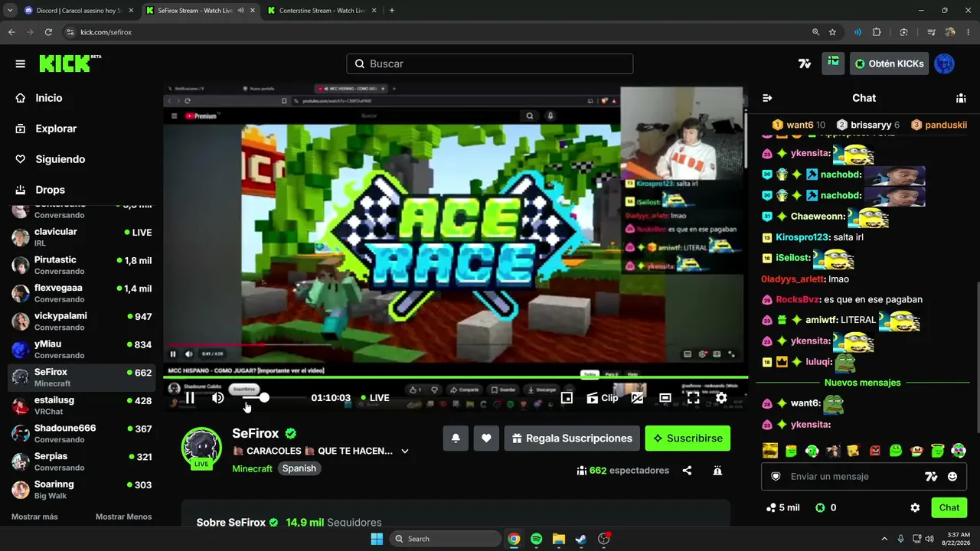Open the yMiau channel in the sidebar

click(80, 350)
